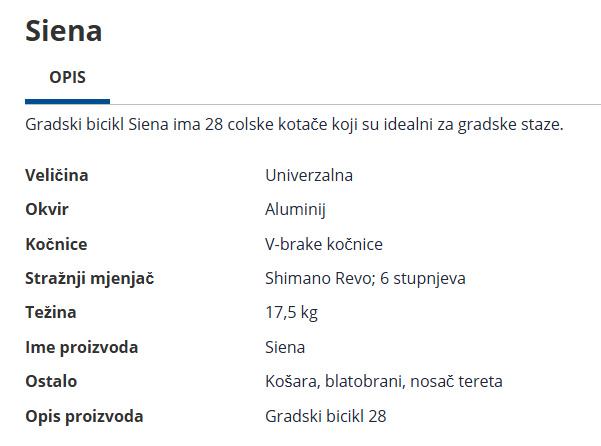601x446 pixels.
Task: Select the Gradski bicikl 28 value
Action: coord(326,416)
